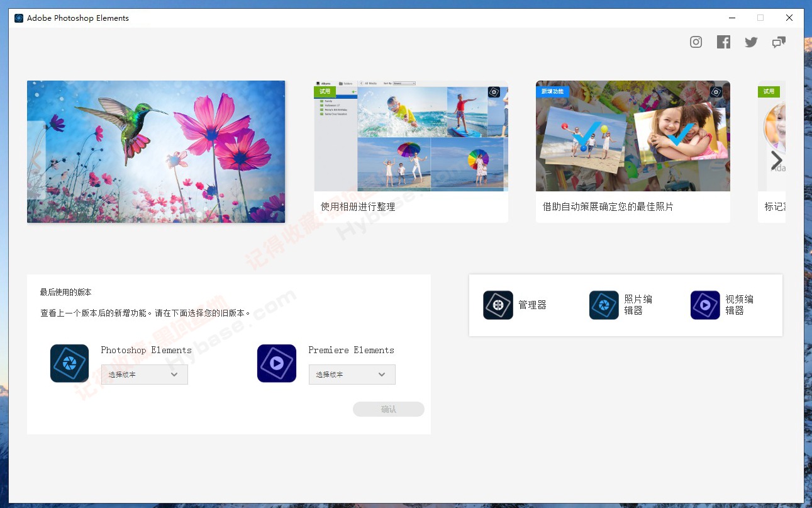Open the hummingbird feature thumbnail
This screenshot has width=812, height=508.
(155, 151)
